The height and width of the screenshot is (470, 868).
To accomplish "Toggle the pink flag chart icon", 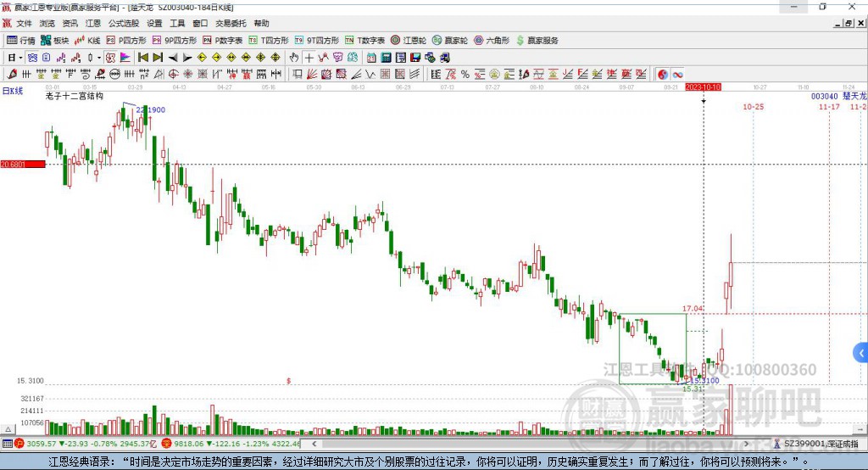I will click(x=125, y=58).
